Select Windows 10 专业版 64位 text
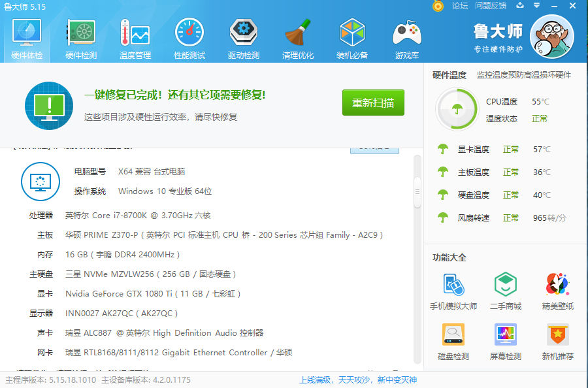 point(165,191)
